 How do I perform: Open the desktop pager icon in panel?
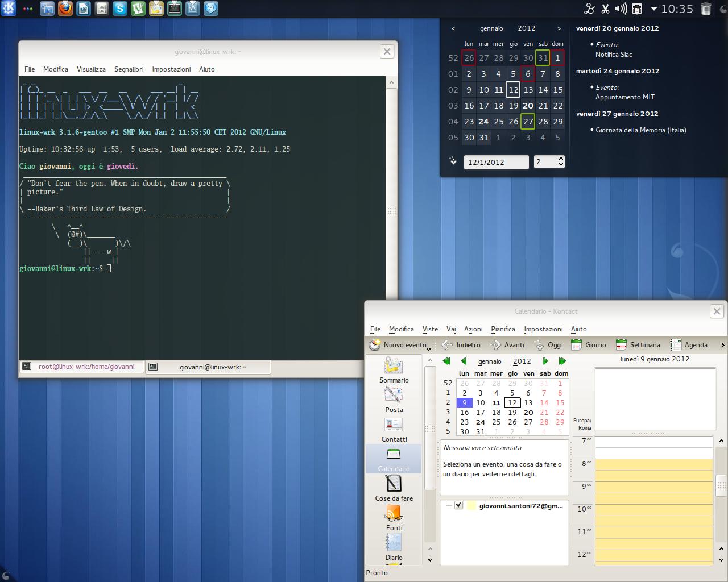[x=47, y=9]
